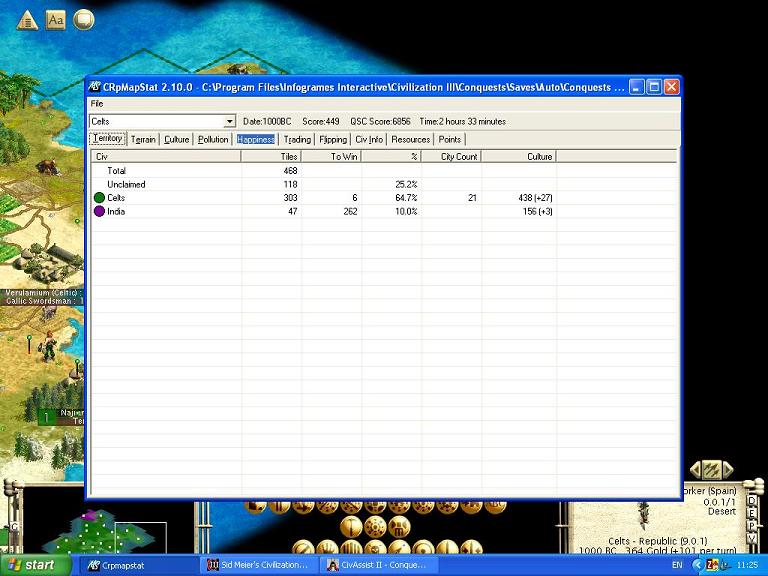Switch to the Points tab

tap(450, 140)
